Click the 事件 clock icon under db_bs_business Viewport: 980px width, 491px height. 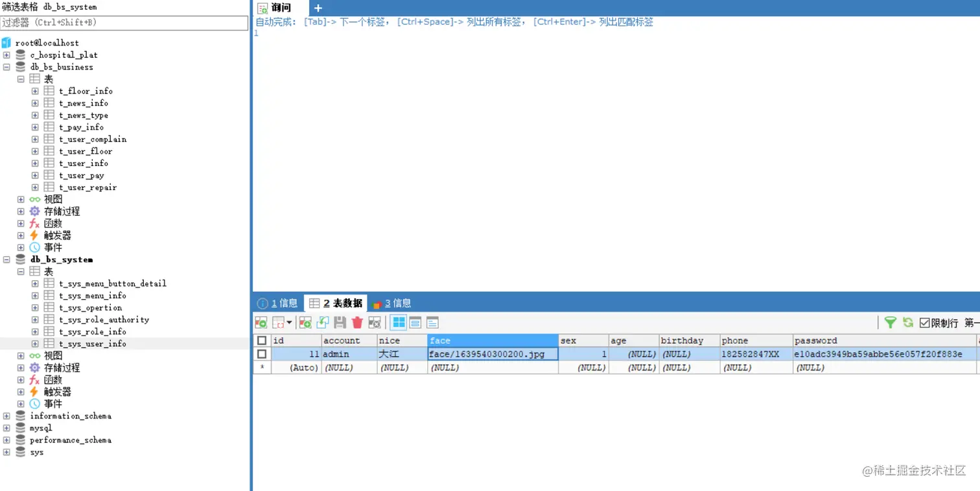pos(35,247)
